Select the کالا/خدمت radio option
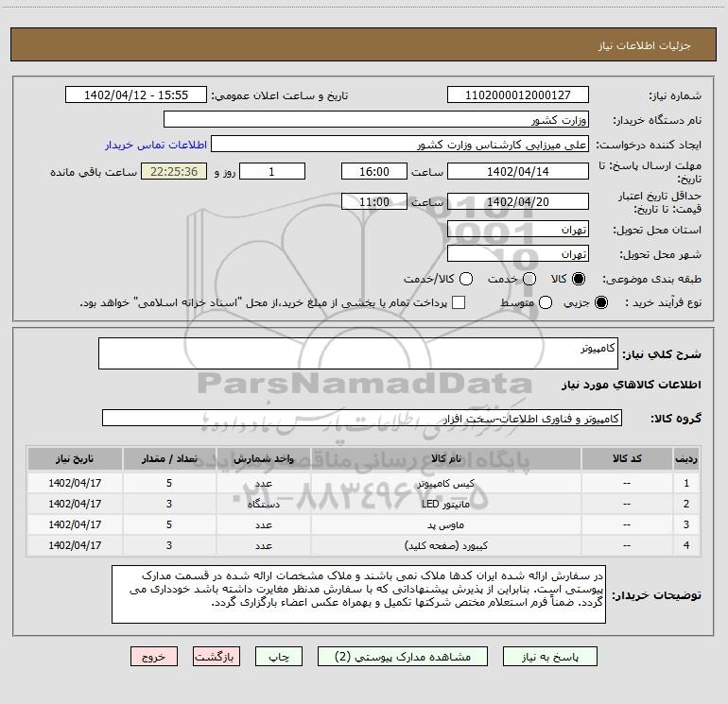Image resolution: width=728 pixels, height=704 pixels. (466, 279)
